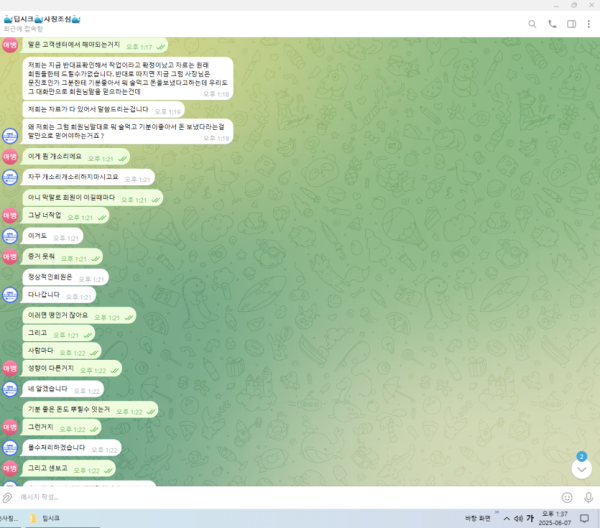Click the pink avatar beside 증거 못줘
Viewport: 600px width, 528px height.
tap(10, 257)
